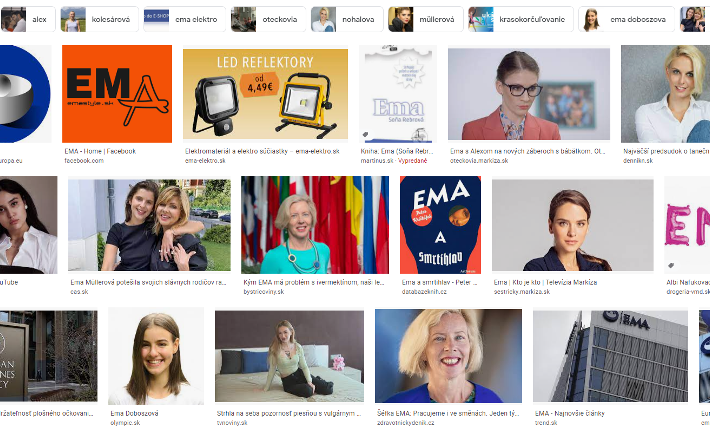Select the 'nohalova' chip
Image resolution: width=710 pixels, height=430 pixels.
pyautogui.click(x=347, y=19)
